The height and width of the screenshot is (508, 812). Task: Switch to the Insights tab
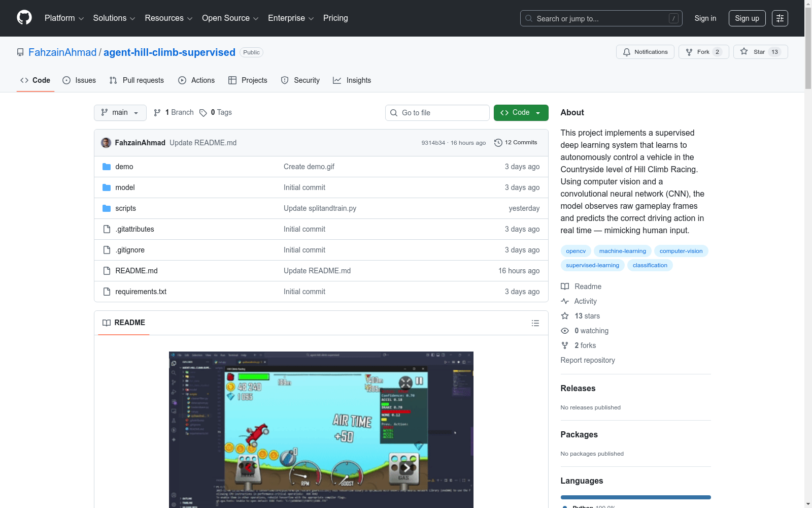tap(352, 80)
